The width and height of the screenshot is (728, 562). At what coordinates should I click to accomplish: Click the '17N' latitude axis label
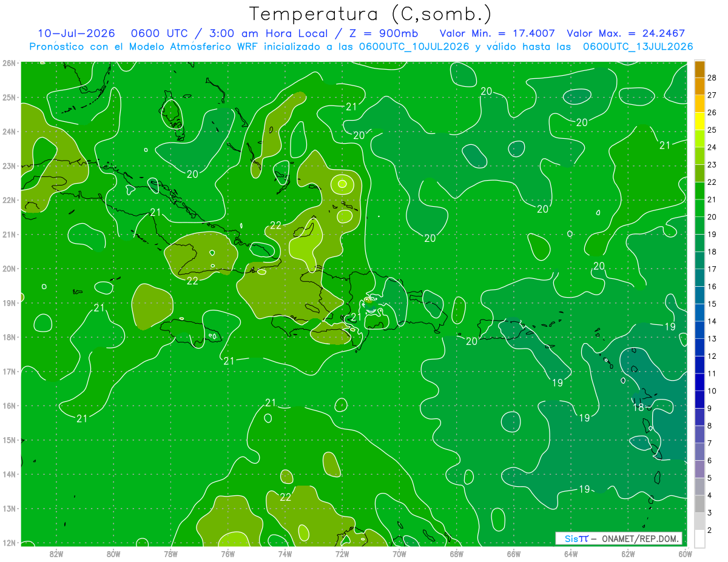pos(9,372)
